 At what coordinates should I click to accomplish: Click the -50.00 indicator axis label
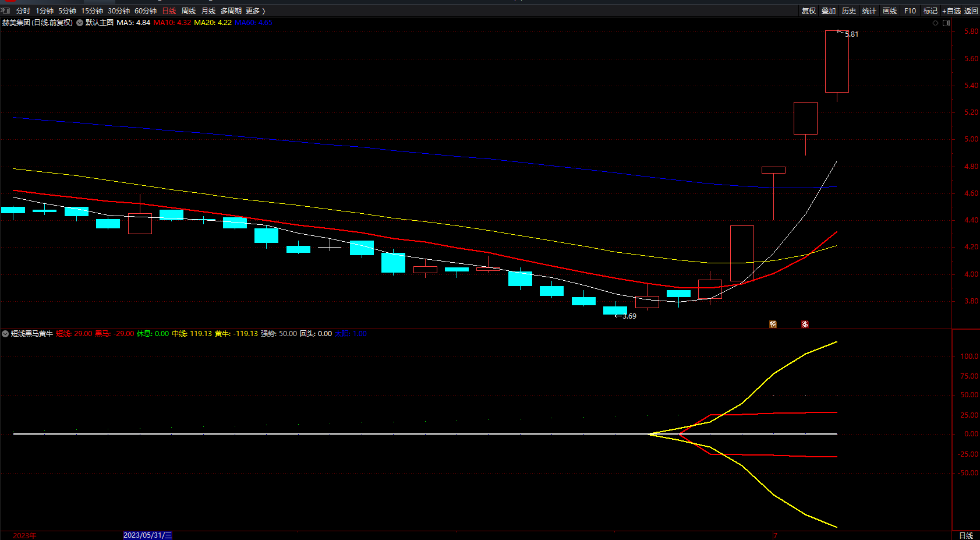[968, 473]
